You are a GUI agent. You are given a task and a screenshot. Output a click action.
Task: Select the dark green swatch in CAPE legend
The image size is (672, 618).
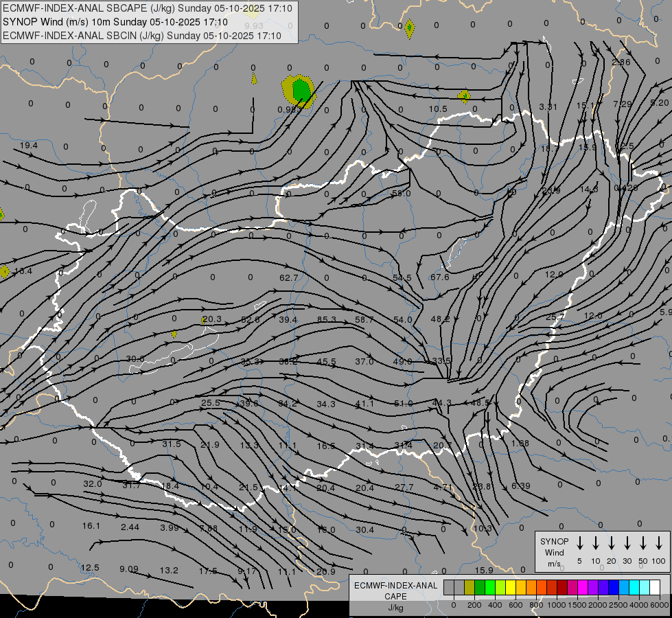(480, 588)
